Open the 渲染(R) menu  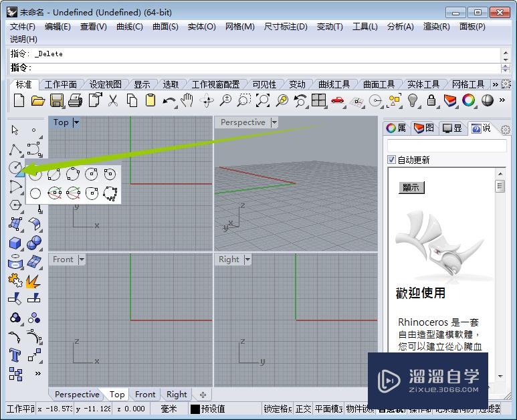coord(437,26)
